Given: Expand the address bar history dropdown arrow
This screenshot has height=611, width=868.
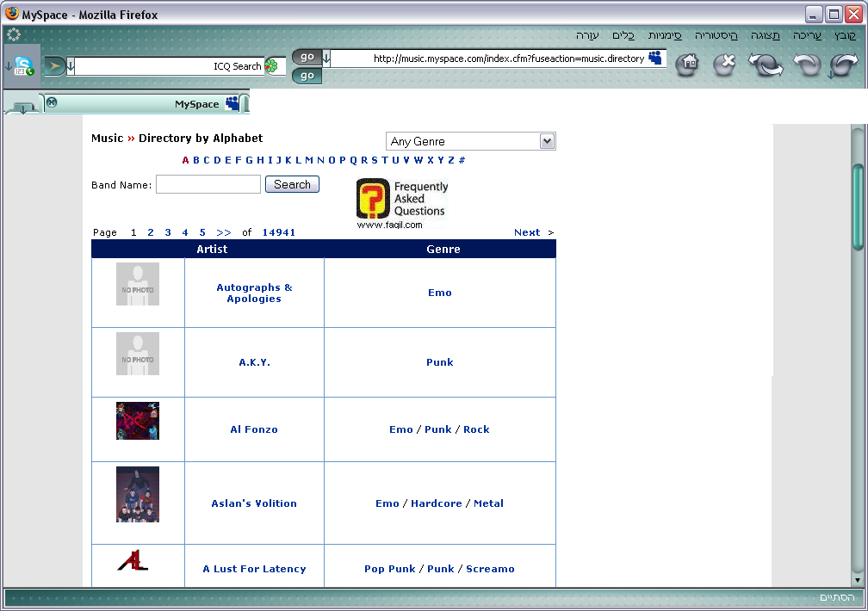Looking at the screenshot, I should [326, 59].
